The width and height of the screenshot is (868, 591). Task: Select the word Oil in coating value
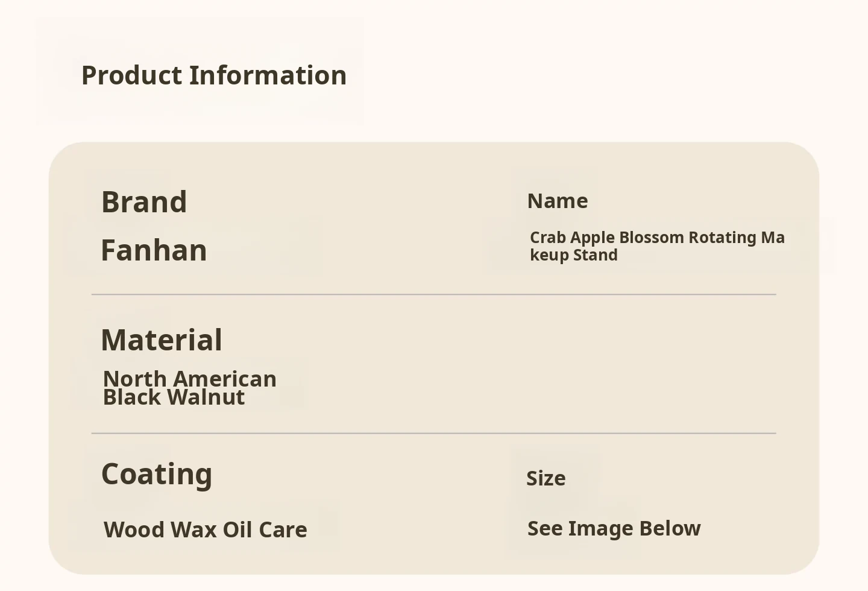[x=237, y=529]
